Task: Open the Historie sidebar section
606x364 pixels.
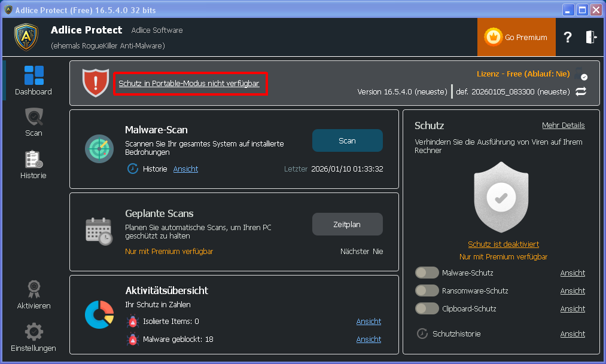Action: point(34,164)
